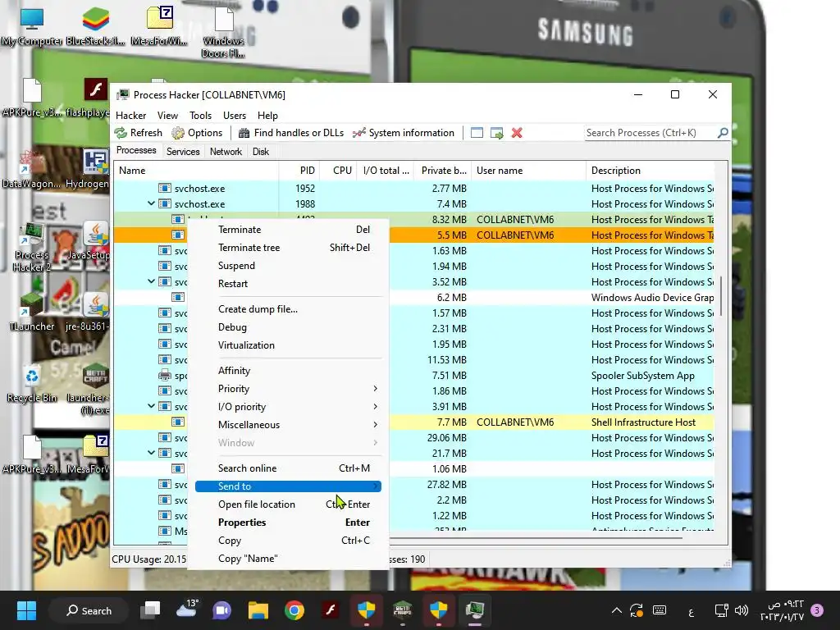Viewport: 840px width, 630px height.
Task: Collapse the svchost.exe PID 1988 tree node
Action: tap(151, 203)
